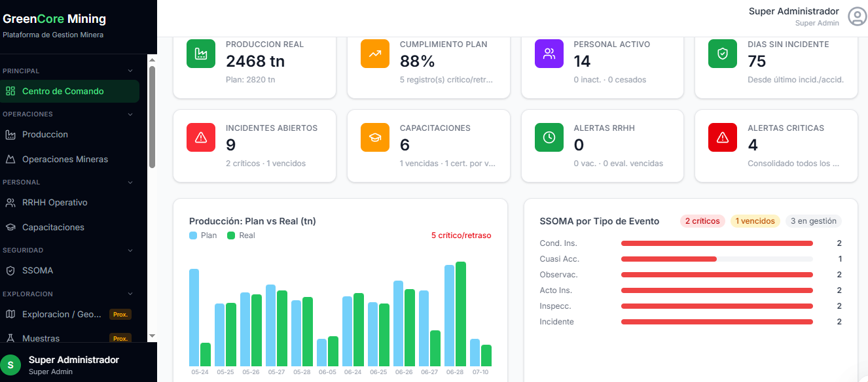Screen dimensions: 868x382
Task: Click the 'Plan: 2820 tn' text
Action: pos(251,80)
